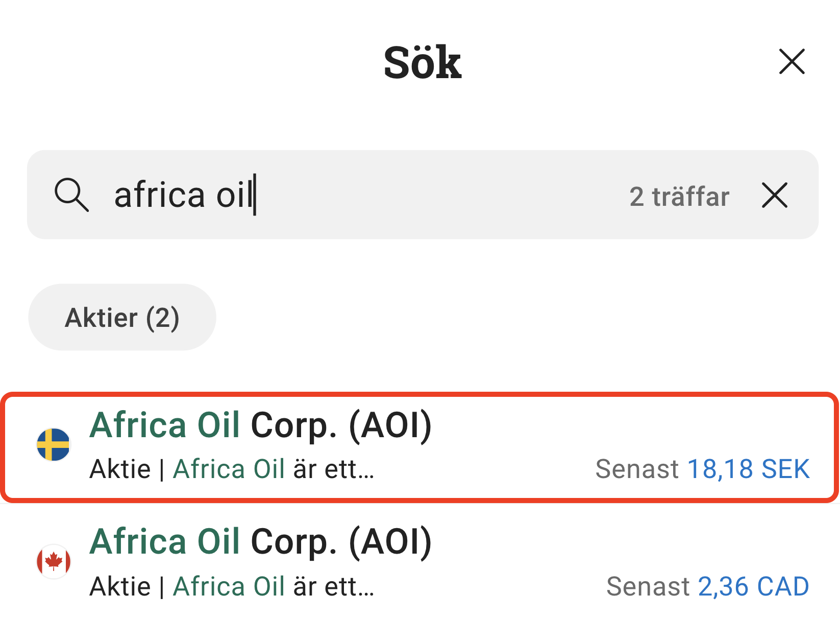Click the blue 18,18 SEK price
Image resolution: width=840 pixels, height=619 pixels.
click(x=748, y=469)
